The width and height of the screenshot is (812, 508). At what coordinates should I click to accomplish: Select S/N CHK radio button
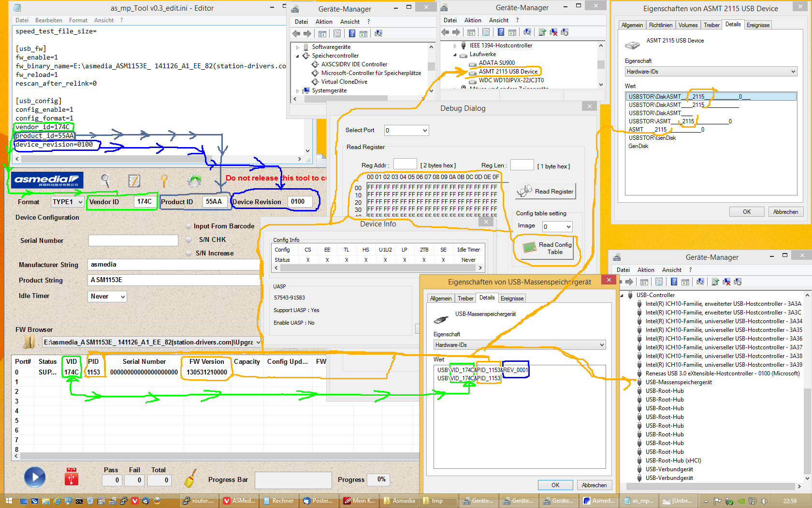[x=188, y=239]
